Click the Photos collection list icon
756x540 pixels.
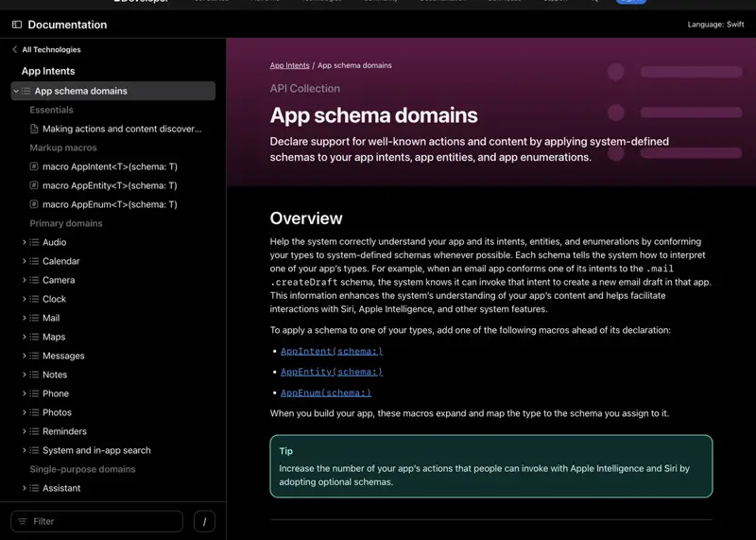(34, 412)
